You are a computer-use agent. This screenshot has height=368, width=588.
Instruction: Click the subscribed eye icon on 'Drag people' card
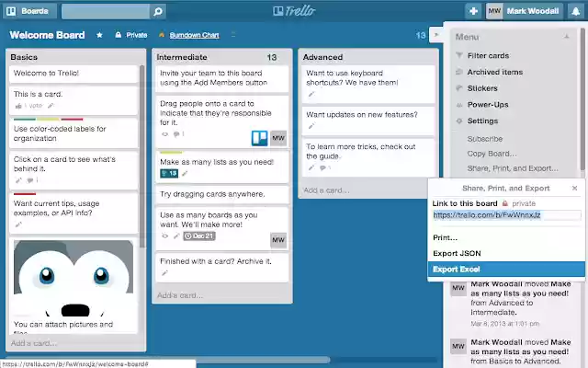point(164,134)
